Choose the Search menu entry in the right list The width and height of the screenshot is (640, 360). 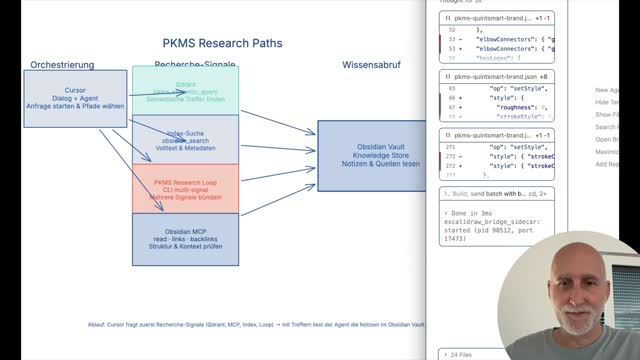607,127
